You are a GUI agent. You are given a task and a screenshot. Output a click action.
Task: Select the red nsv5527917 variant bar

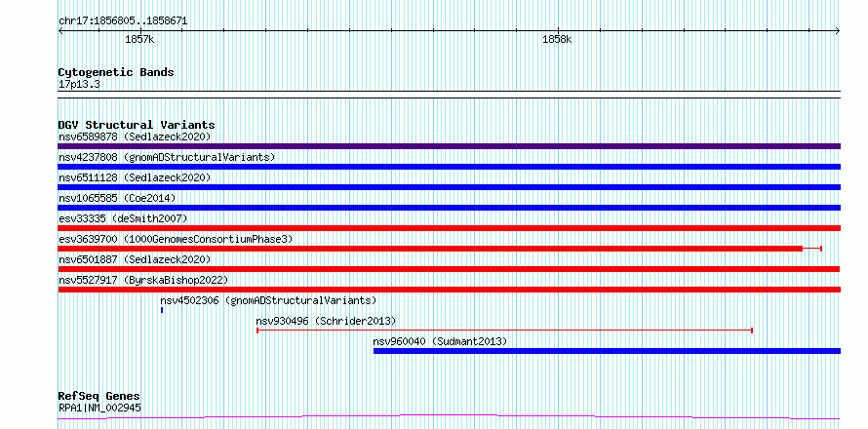[449, 290]
